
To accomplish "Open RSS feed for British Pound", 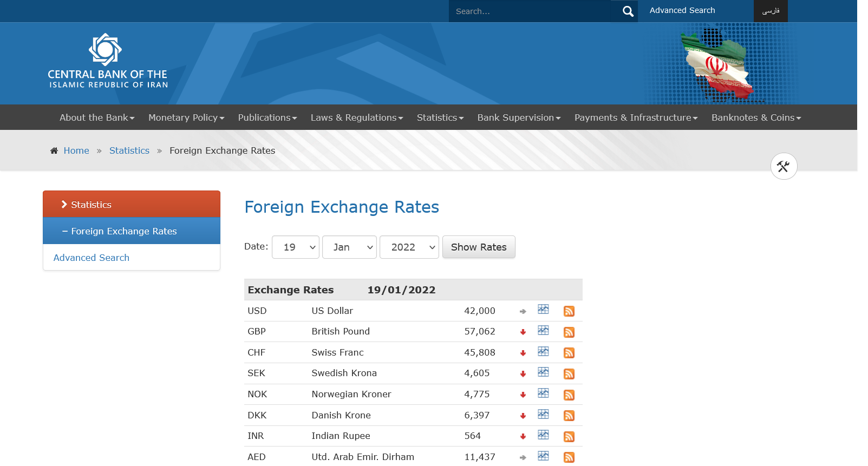I will 569,332.
